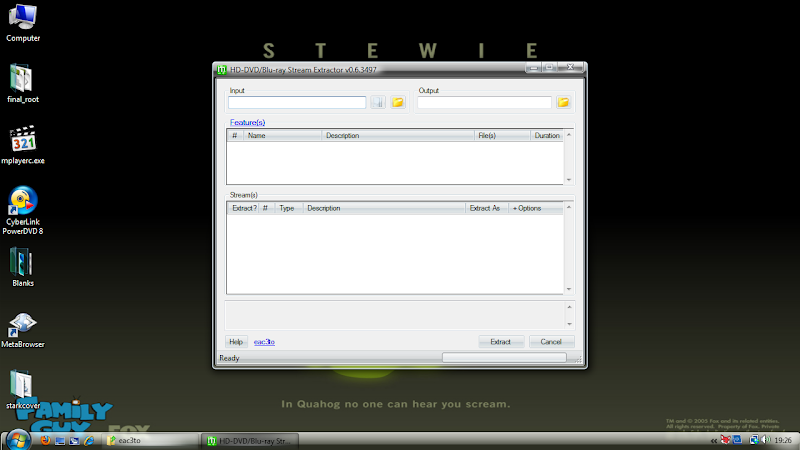Sort features by Name column

(282, 136)
